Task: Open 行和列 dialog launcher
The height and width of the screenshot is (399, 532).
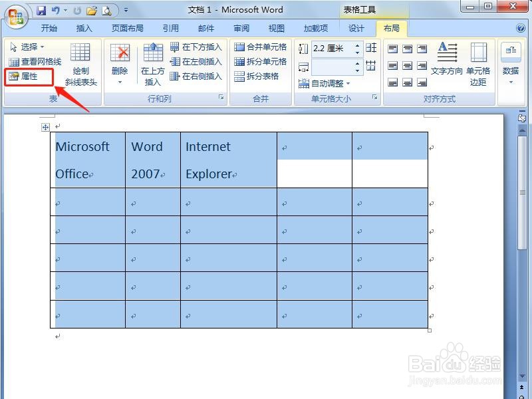Action: coord(221,97)
